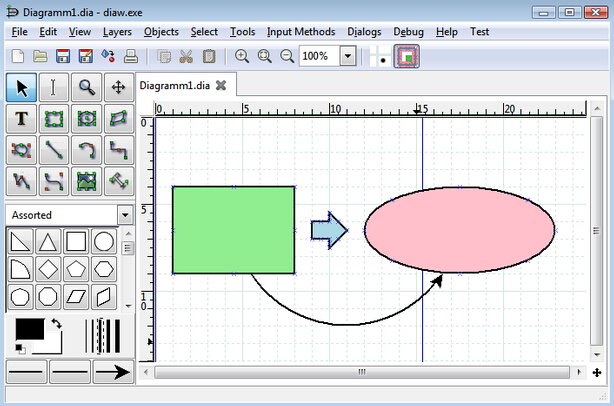614x406 pixels.
Task: Click the Print icon
Action: point(131,56)
